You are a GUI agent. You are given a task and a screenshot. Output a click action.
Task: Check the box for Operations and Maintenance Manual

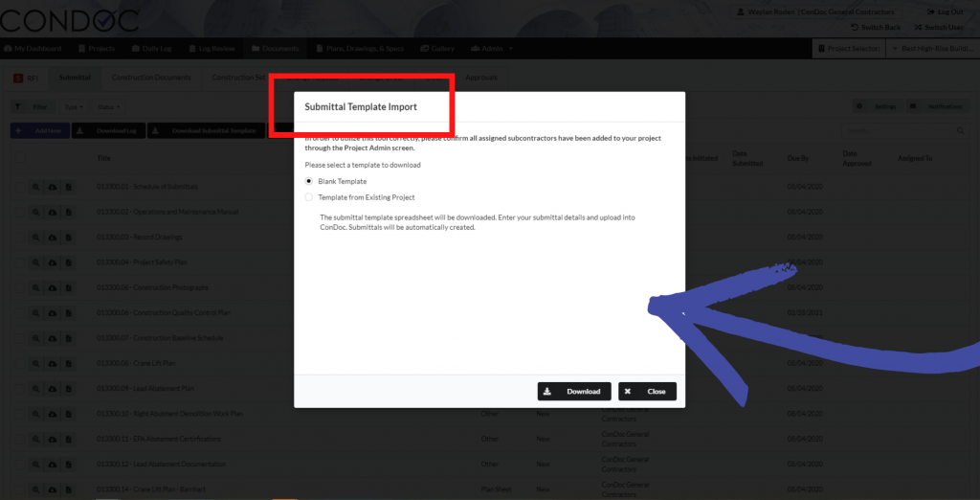[19, 212]
